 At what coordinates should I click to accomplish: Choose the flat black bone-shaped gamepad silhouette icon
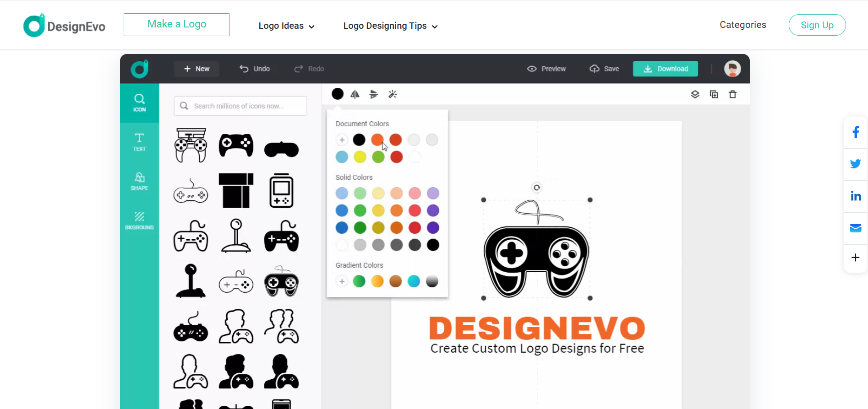pos(282,150)
